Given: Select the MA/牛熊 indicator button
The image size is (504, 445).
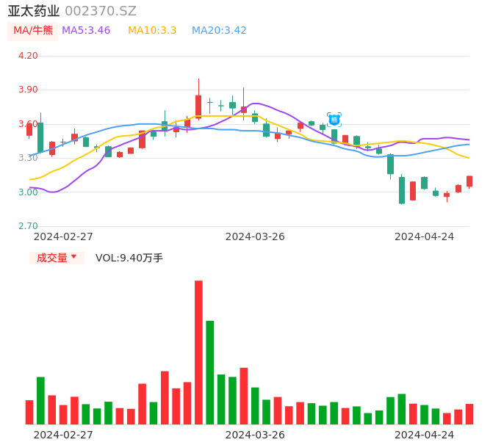Looking at the screenshot, I should [x=33, y=31].
